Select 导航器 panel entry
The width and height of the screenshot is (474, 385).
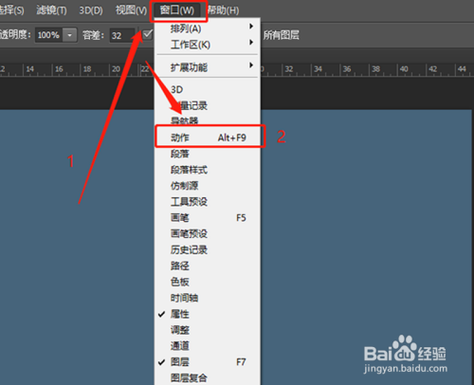click(207, 120)
